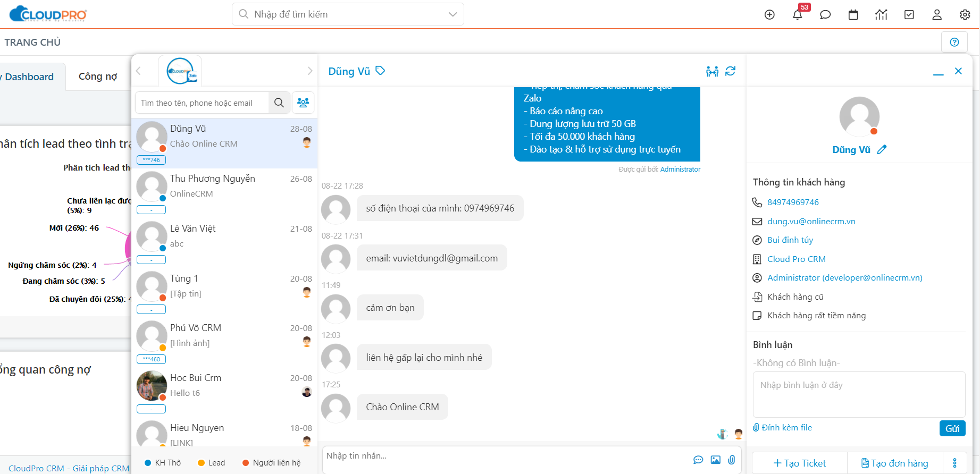Open Thu Phương Nguyễn conversation
Screen dimensions: 980x474
tap(224, 192)
